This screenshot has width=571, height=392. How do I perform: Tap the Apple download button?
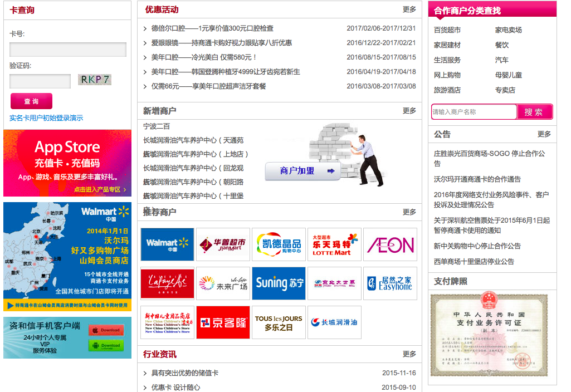point(106,330)
